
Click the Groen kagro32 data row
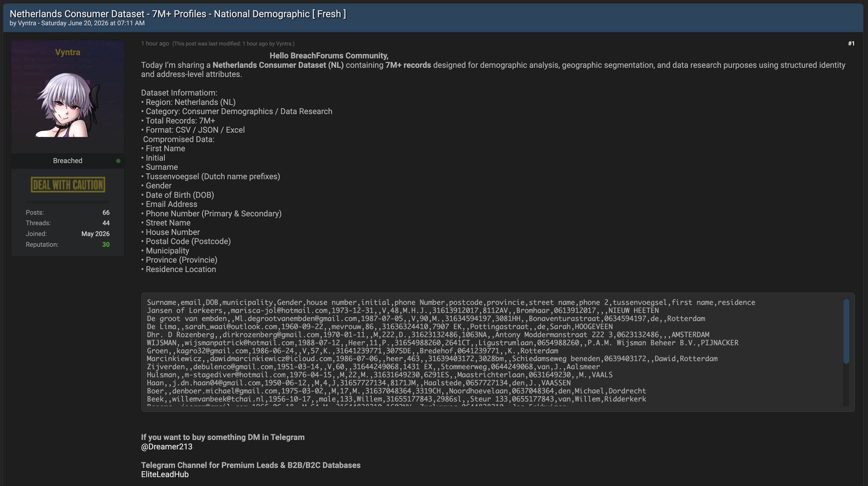click(x=353, y=351)
